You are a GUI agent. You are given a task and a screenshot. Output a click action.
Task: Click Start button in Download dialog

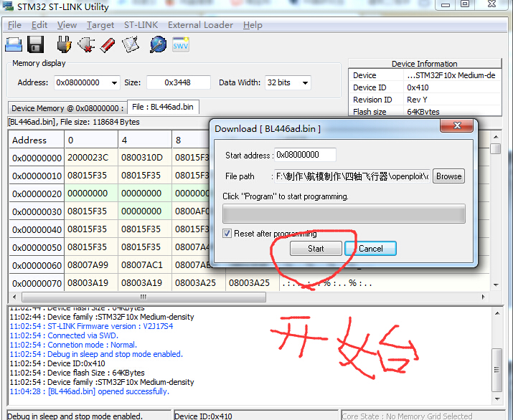(316, 249)
